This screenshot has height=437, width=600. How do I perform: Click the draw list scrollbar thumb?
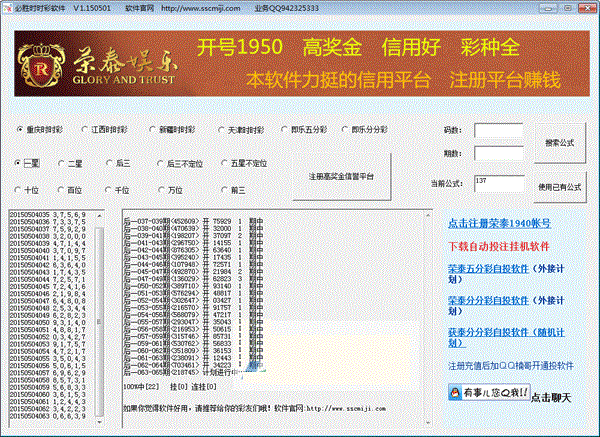(99, 321)
